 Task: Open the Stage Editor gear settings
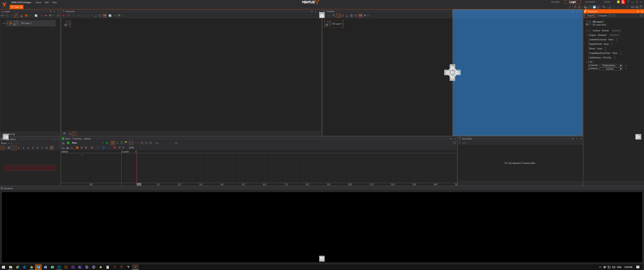[x=52, y=148]
